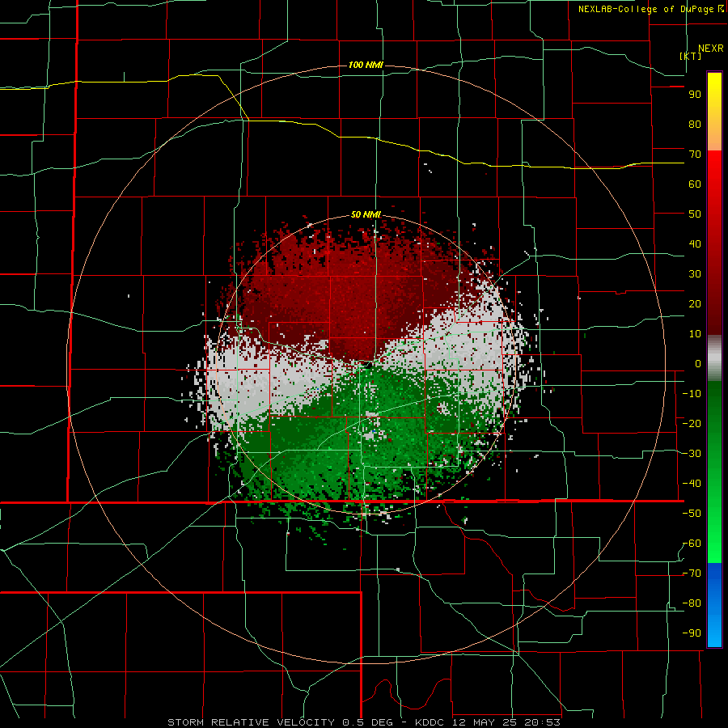
Task: Select the 50 NMI range ring label
Action: (x=366, y=214)
